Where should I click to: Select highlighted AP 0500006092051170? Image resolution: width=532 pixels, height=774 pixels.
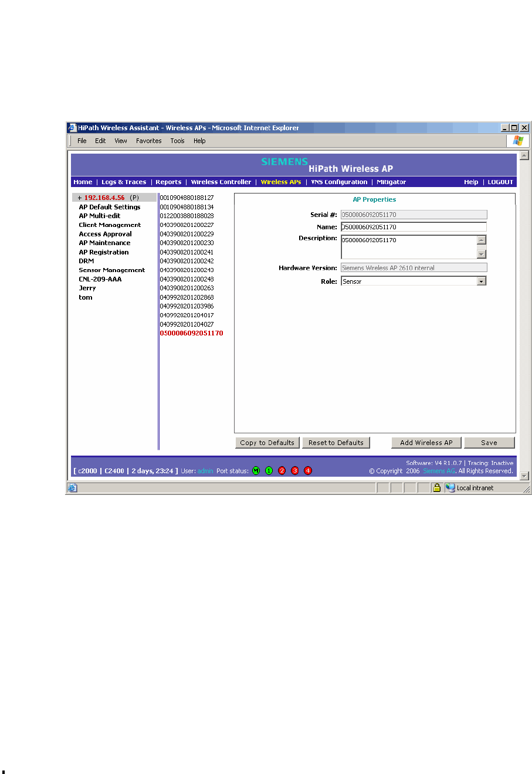click(x=191, y=333)
